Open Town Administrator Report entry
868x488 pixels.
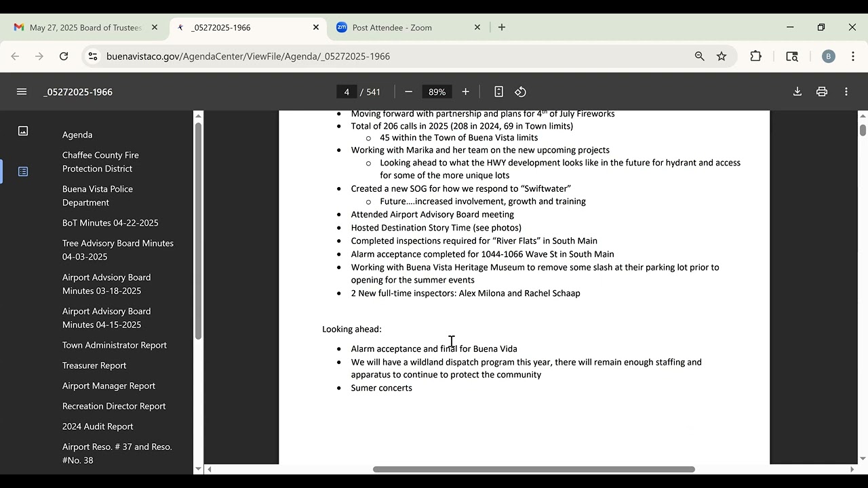point(115,345)
